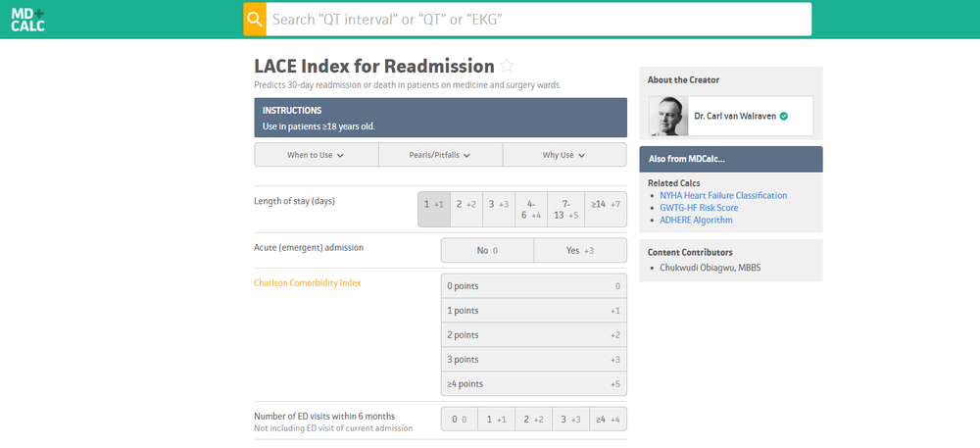Open the Charlson Comorbidity Index link
The height and width of the screenshot is (448, 980).
click(308, 283)
